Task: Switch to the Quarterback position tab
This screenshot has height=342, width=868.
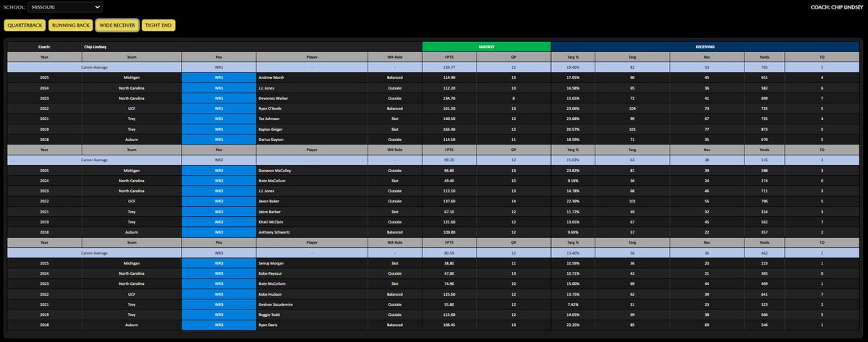Action: click(25, 25)
